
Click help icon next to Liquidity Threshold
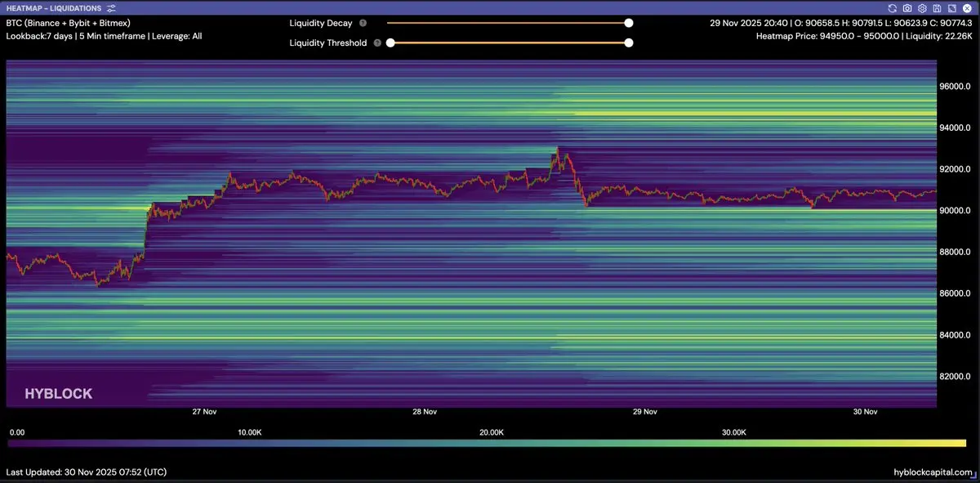point(376,43)
